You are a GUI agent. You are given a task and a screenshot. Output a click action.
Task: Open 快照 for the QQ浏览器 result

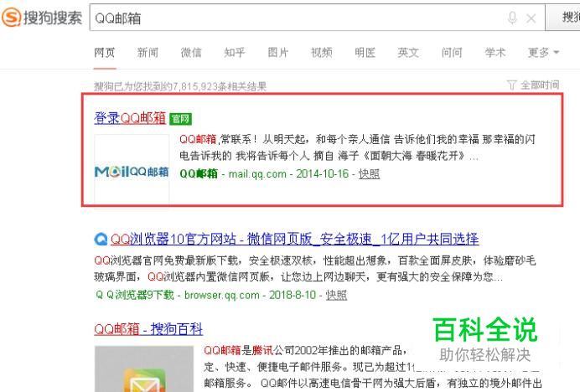coord(336,295)
